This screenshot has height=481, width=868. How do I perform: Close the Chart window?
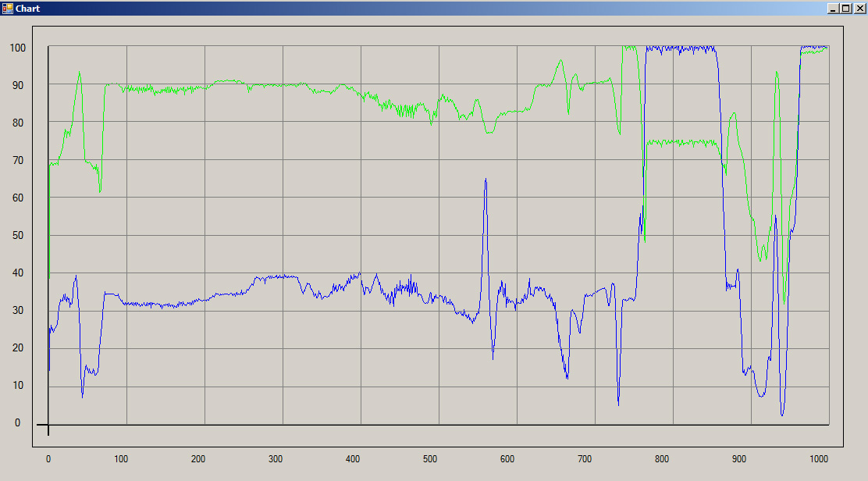click(x=859, y=8)
